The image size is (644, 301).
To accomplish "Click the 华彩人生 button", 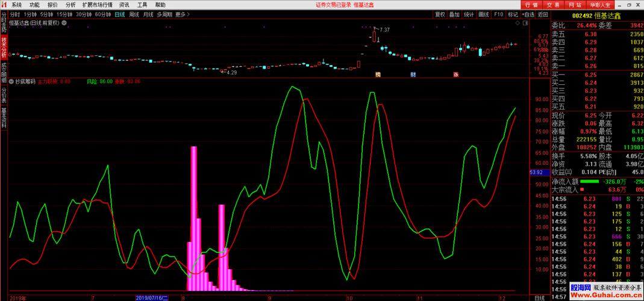I will pyautogui.click(x=600, y=5).
